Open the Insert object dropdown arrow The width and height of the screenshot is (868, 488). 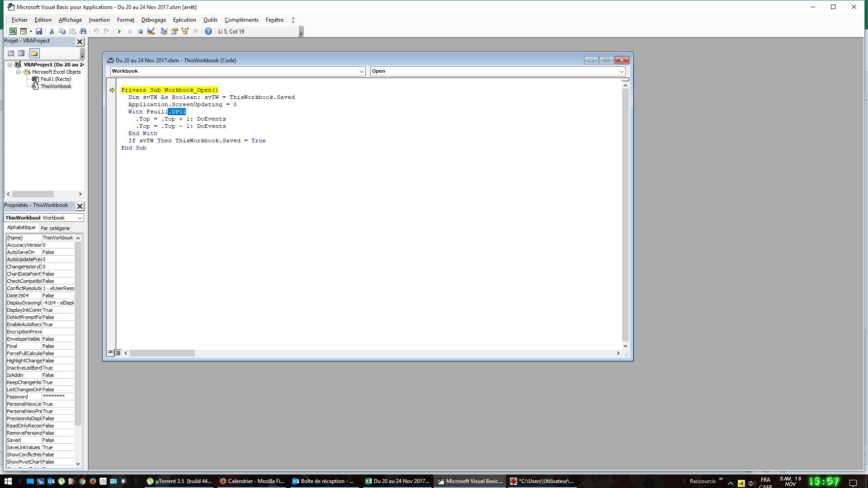[31, 31]
